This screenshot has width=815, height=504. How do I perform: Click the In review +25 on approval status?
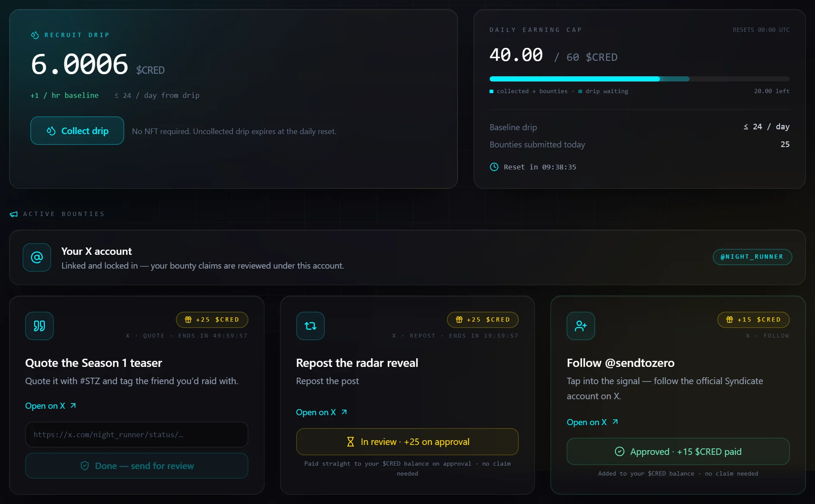click(x=407, y=442)
